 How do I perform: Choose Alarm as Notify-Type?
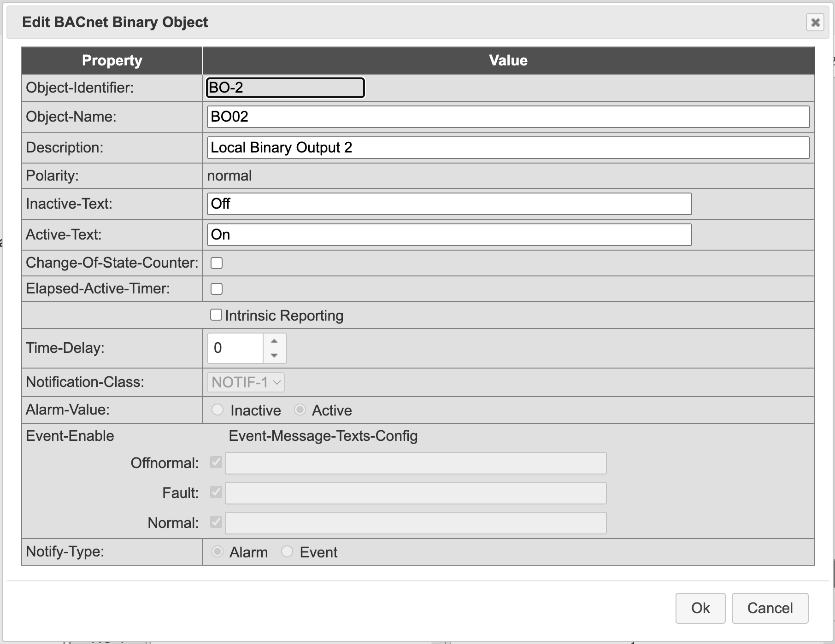[218, 551]
